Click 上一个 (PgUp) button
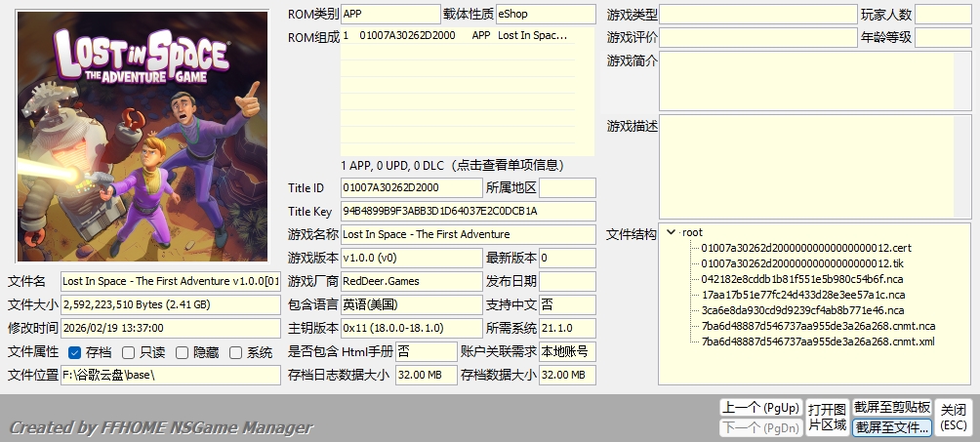Screen dimensions: 980x442 point(760,408)
